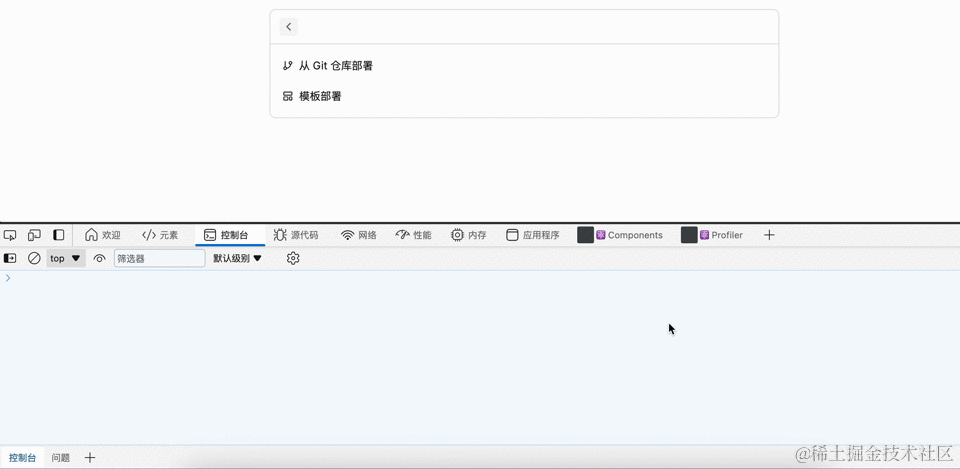Open the 源代码 tab
Viewport: 960px width, 469px height.
tap(296, 235)
